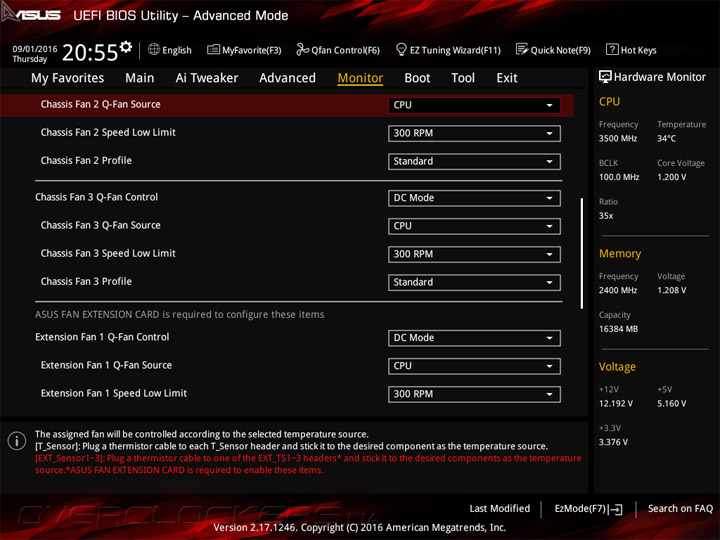
Task: Select Extension Fan 1 Q-Fan Control label
Action: point(102,337)
